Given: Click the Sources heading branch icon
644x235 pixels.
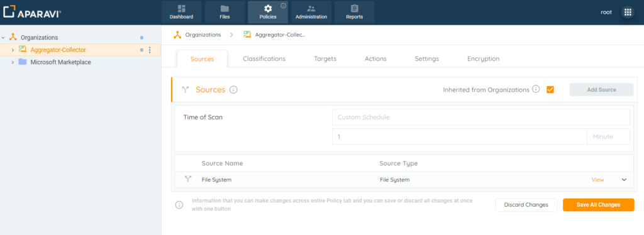Looking at the screenshot, I should click(x=186, y=89).
